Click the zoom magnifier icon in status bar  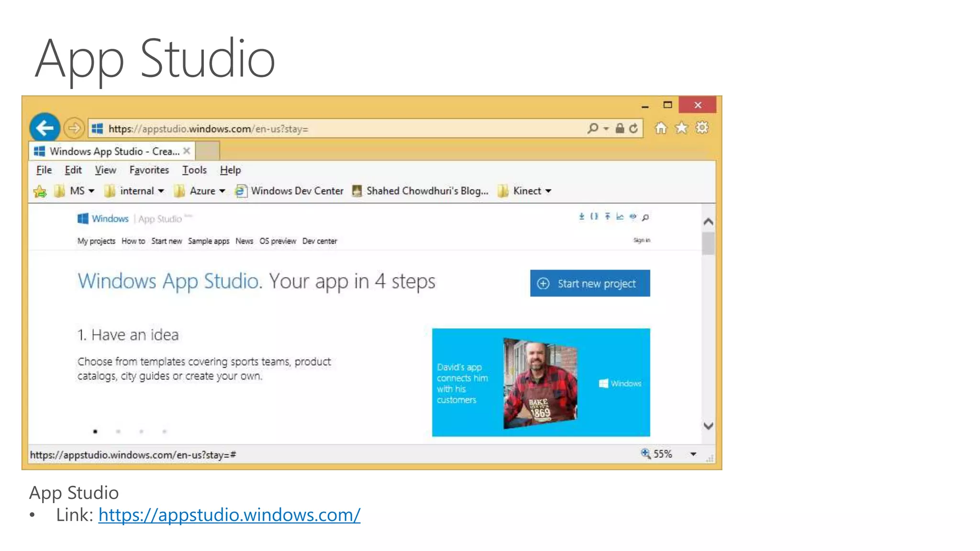click(646, 453)
